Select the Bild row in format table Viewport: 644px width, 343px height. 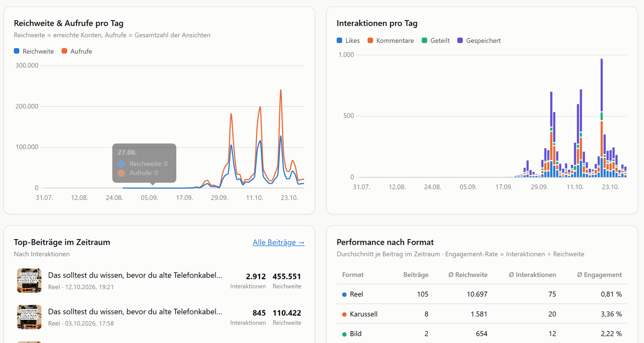coord(482,334)
